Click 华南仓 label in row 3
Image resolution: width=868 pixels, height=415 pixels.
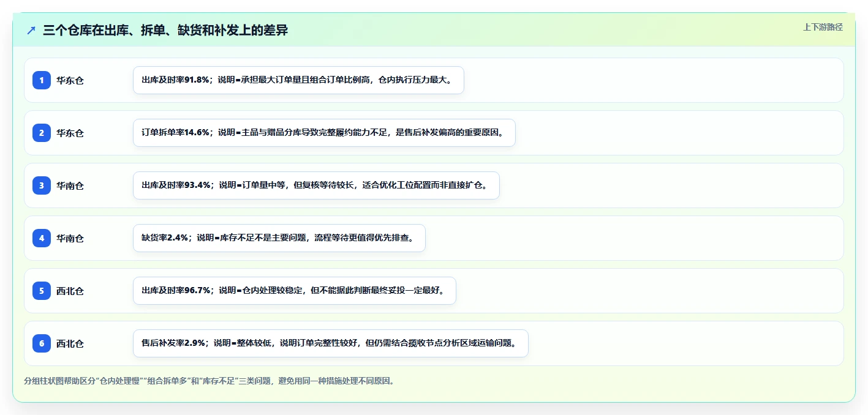tap(70, 185)
